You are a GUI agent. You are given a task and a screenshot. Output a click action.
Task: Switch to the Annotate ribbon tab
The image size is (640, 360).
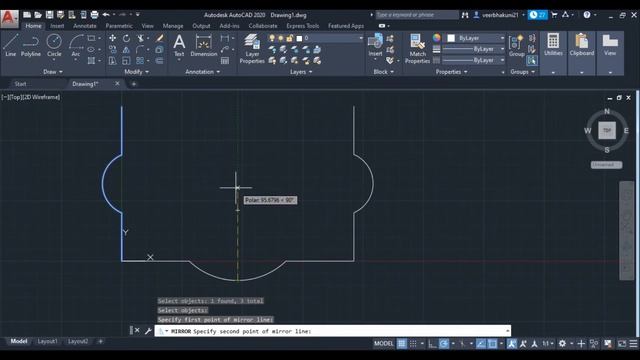point(84,26)
